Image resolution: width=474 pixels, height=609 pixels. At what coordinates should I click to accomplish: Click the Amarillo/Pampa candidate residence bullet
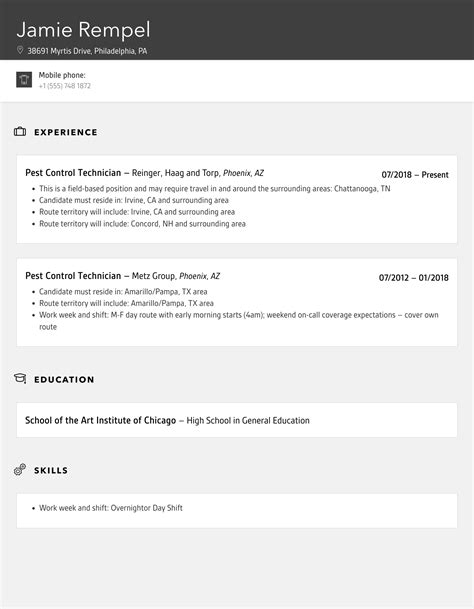tap(123, 292)
